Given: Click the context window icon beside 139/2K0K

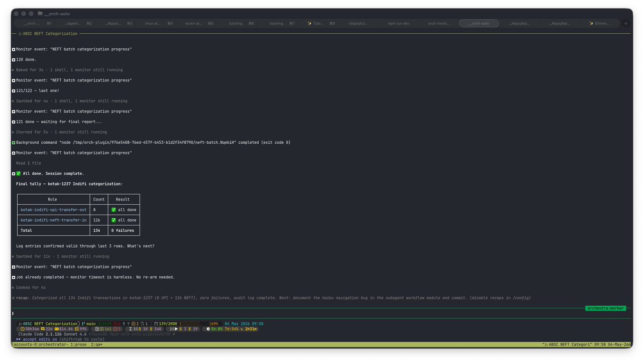Looking at the screenshot, I should [156, 323].
